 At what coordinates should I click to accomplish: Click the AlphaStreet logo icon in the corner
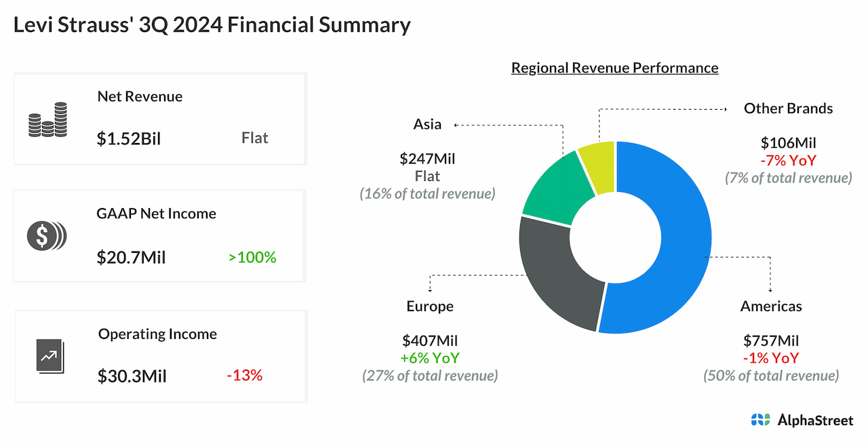pos(761,420)
